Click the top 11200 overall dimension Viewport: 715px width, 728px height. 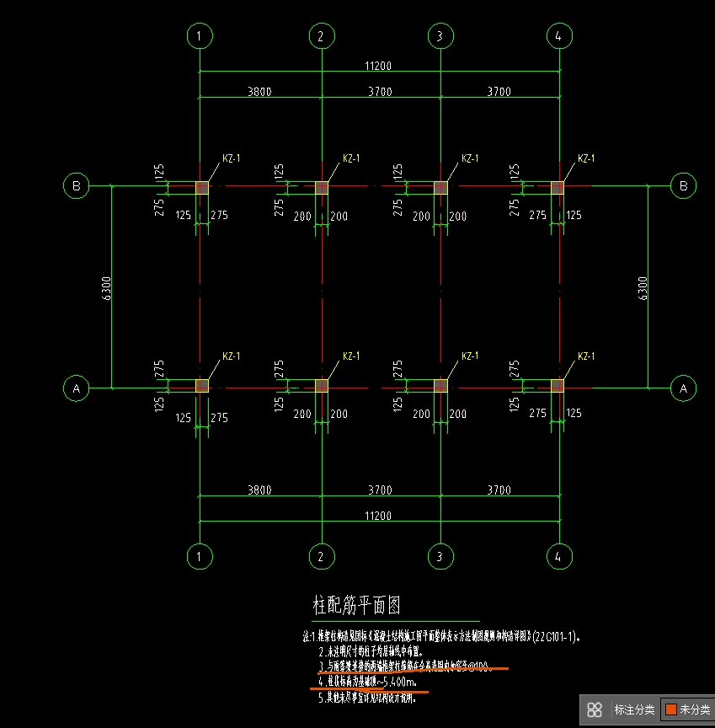click(x=377, y=66)
